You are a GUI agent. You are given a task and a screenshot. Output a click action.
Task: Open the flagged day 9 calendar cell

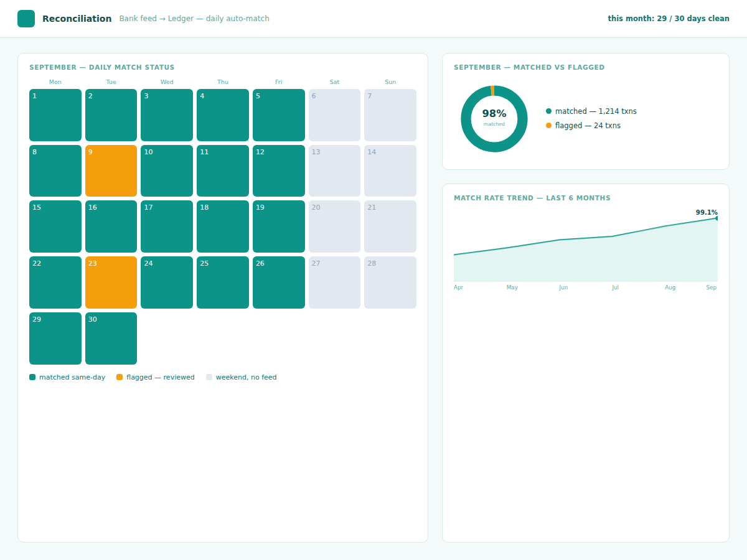point(111,171)
